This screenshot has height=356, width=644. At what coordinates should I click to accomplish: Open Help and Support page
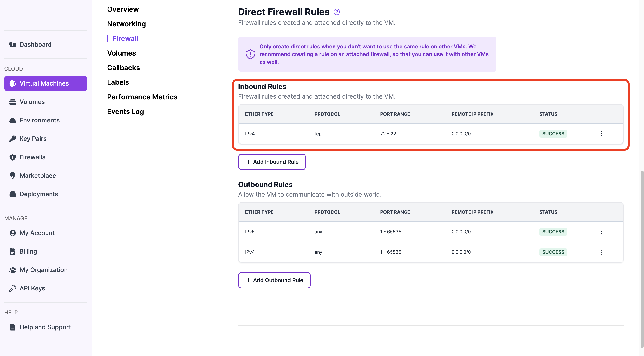coord(45,327)
